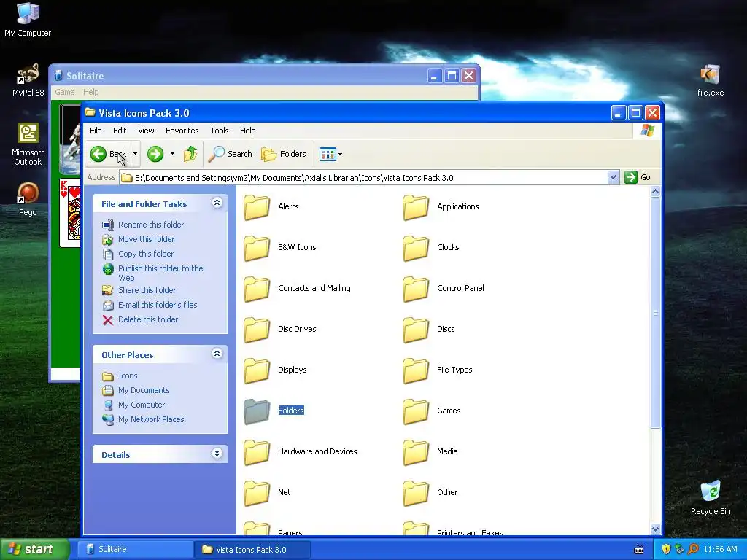The image size is (747, 560).
Task: Expand the Address bar dropdown
Action: pos(613,178)
